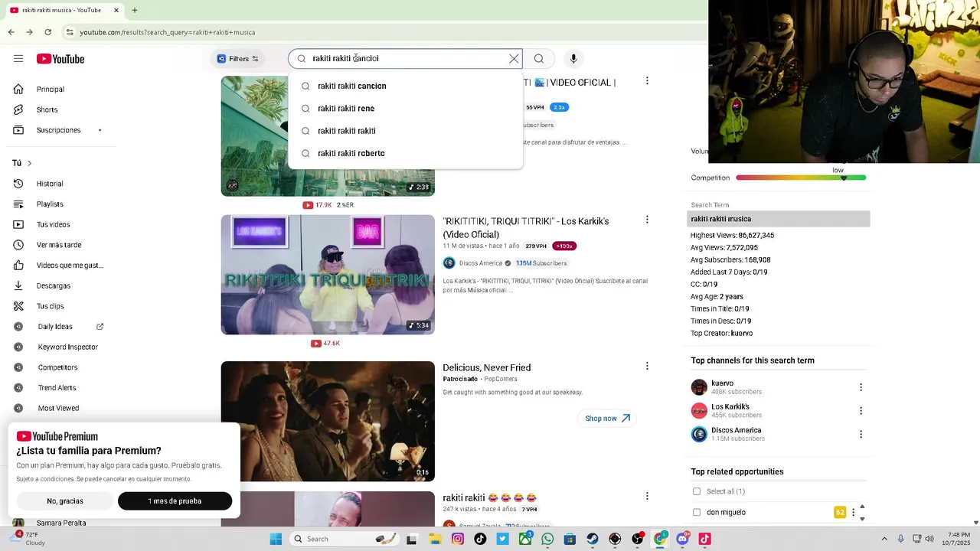This screenshot has width=980, height=551.
Task: Open options for kuervo channel row
Action: coord(861,387)
